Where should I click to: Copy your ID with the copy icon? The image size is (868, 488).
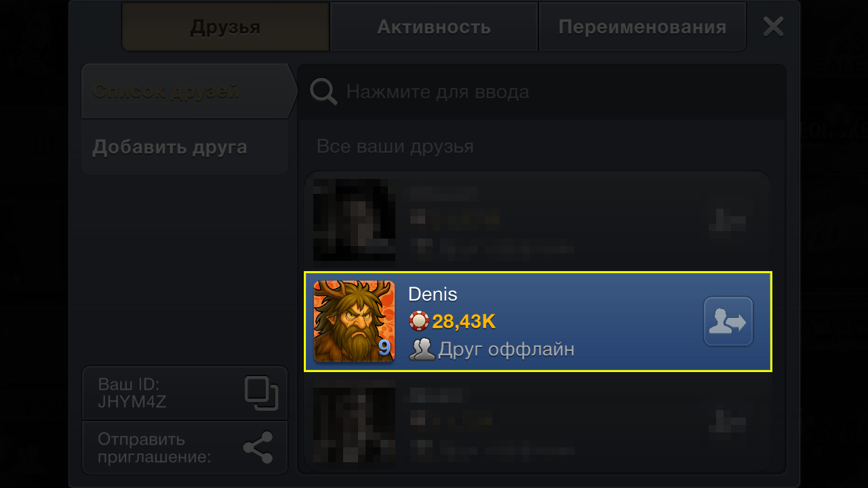(261, 393)
